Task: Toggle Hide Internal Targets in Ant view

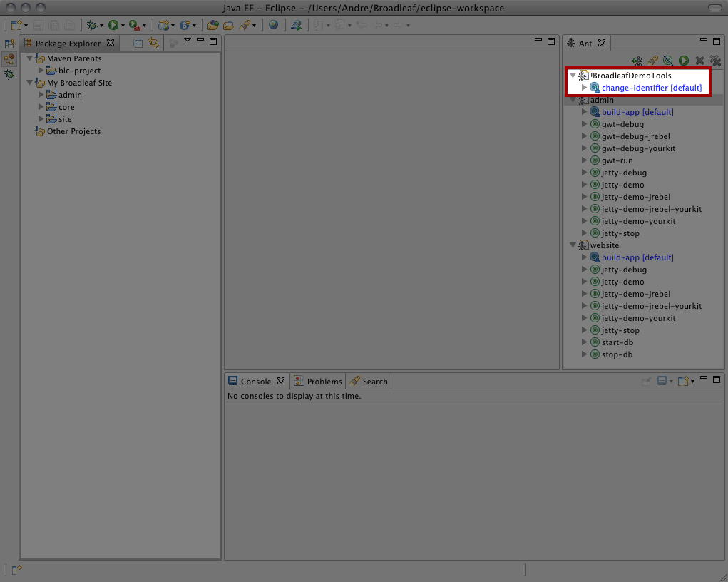Action: point(669,61)
